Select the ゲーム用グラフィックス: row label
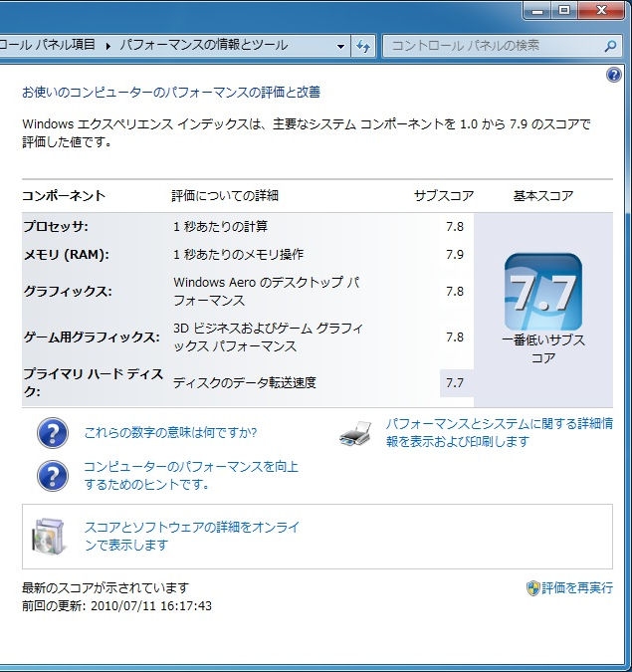 92,337
